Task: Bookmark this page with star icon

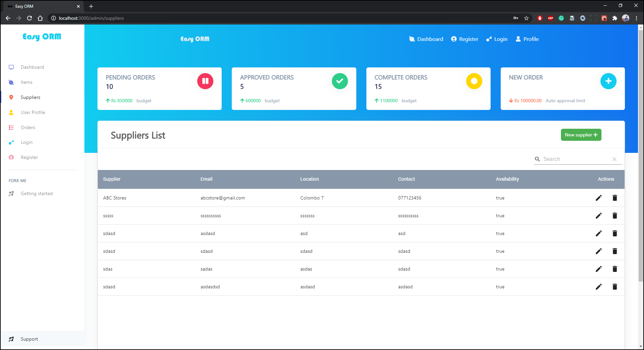Action: [526, 18]
